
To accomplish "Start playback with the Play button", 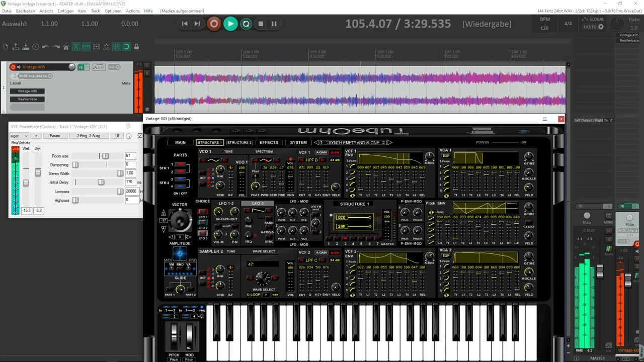I will (x=230, y=24).
